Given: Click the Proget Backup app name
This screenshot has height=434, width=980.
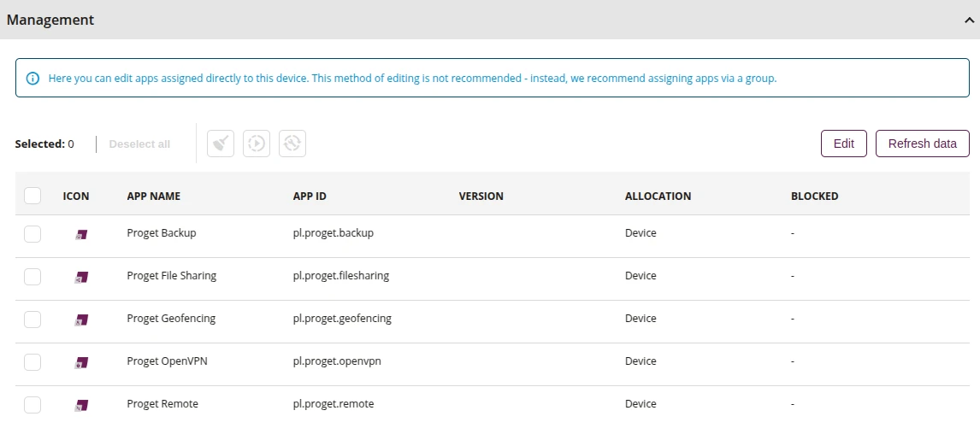Looking at the screenshot, I should coord(162,233).
